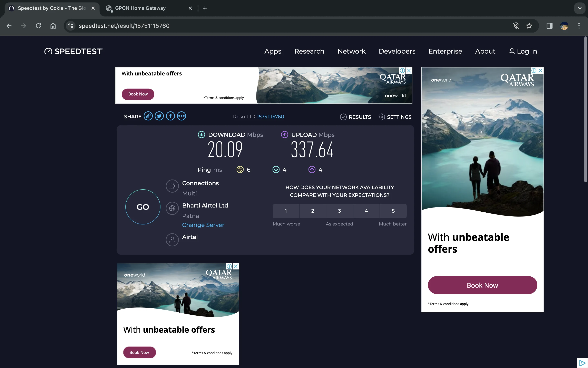Close the top Qatar Airways banner ad

pos(409,71)
